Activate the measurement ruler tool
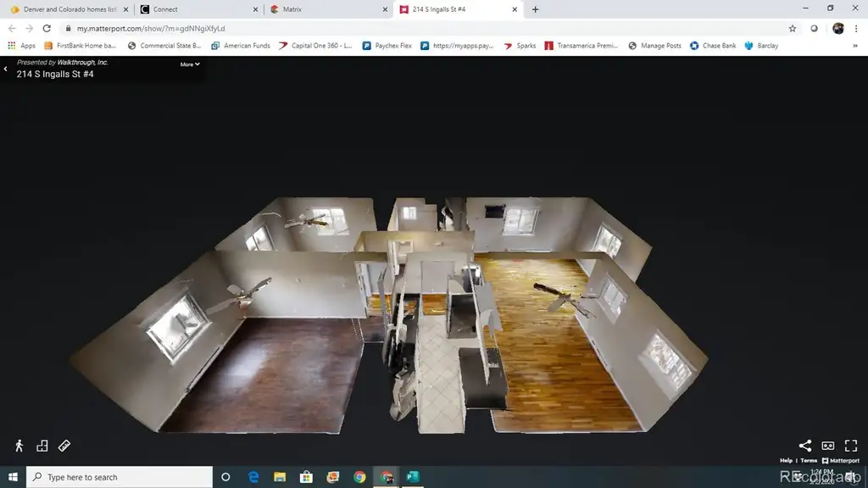 [x=64, y=446]
